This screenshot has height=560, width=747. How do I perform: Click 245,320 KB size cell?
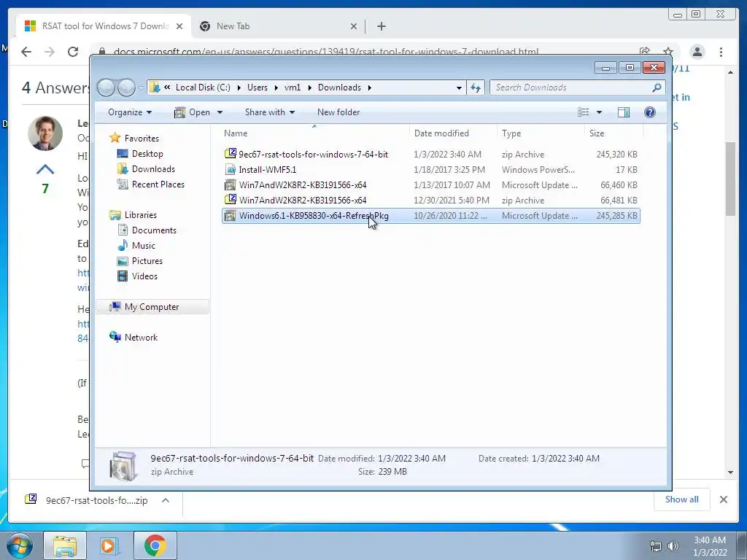pos(616,155)
